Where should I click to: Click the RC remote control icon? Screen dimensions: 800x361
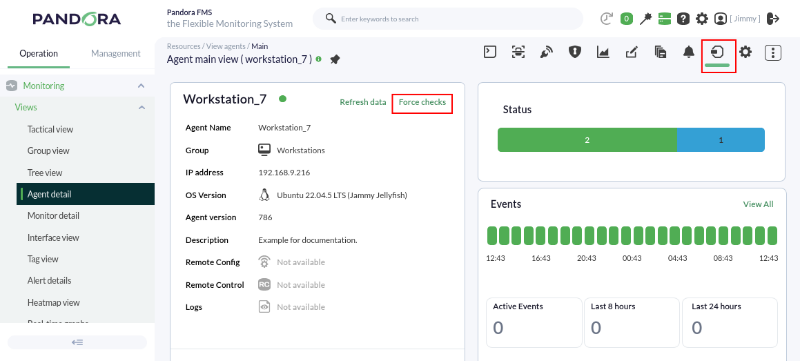pyautogui.click(x=264, y=285)
